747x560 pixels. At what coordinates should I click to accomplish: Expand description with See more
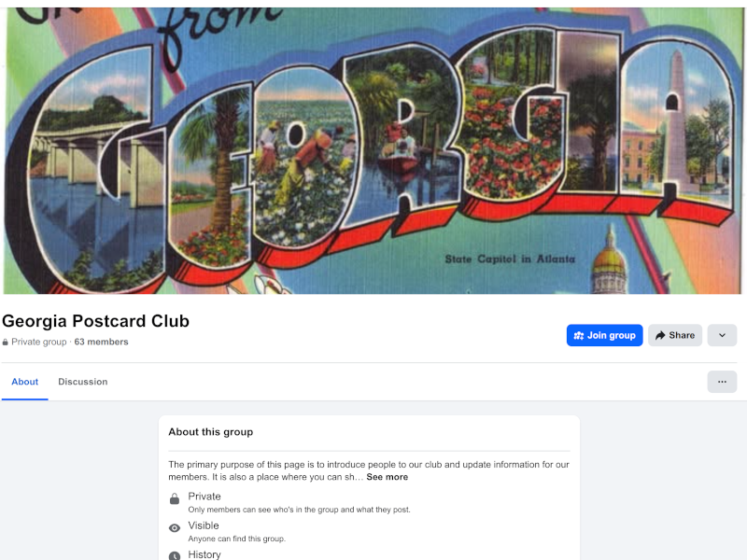pyautogui.click(x=387, y=477)
